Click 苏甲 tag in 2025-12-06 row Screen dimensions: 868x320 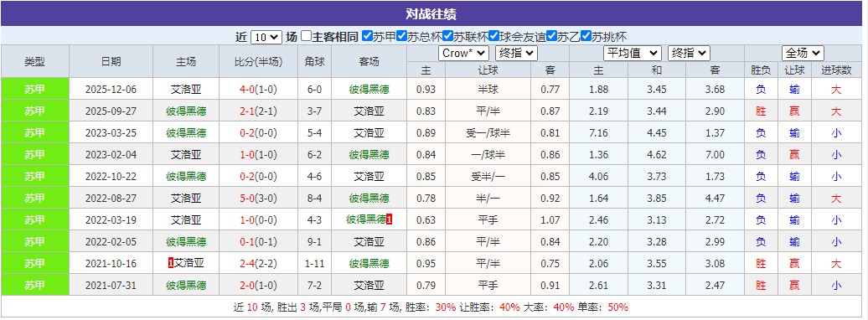click(35, 89)
